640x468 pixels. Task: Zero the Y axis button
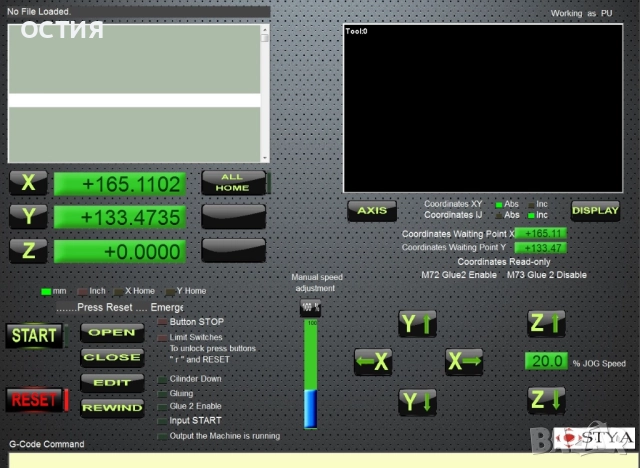pos(28,216)
